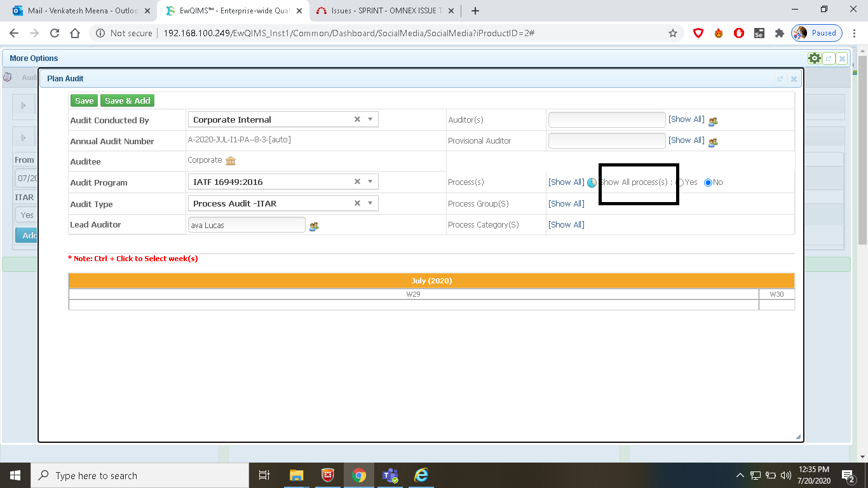Expand the first collapsed panel behind dialog
The height and width of the screenshot is (488, 868).
click(x=24, y=105)
